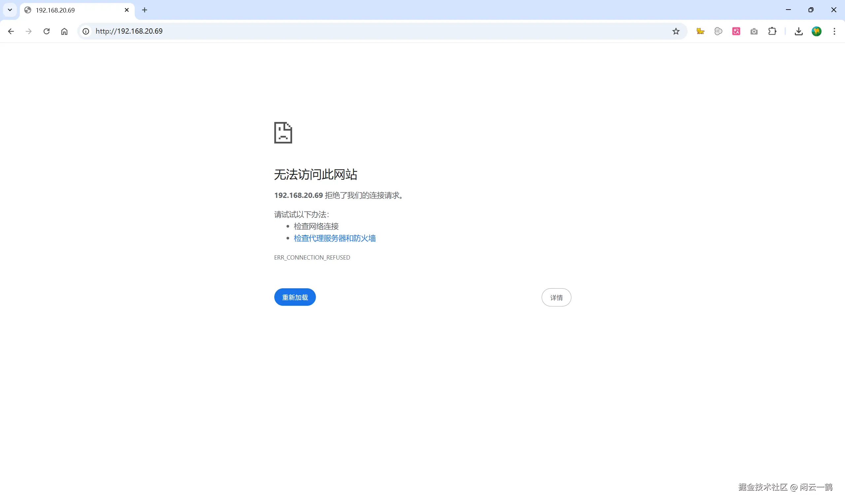The image size is (845, 504).
Task: Open Chrome three-dot menu
Action: pyautogui.click(x=834, y=31)
